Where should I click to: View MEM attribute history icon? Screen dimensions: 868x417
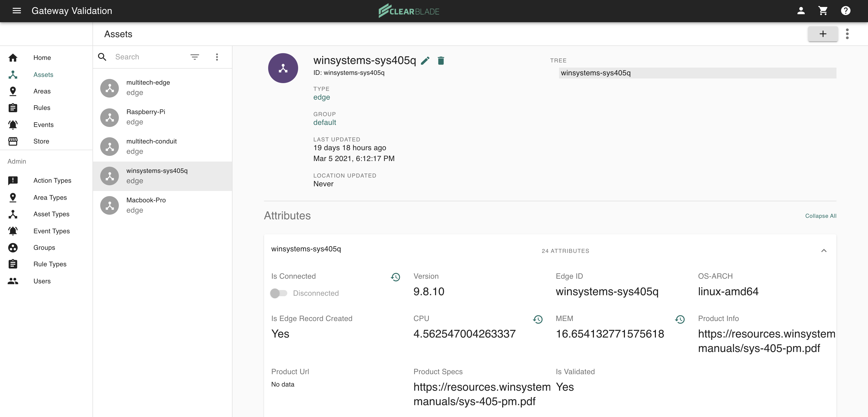680,319
